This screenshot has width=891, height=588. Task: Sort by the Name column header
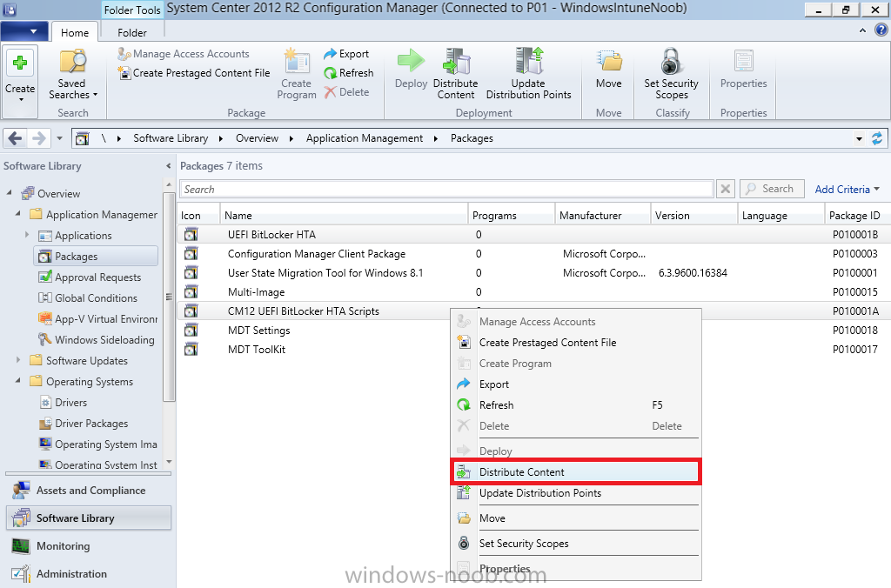344,216
